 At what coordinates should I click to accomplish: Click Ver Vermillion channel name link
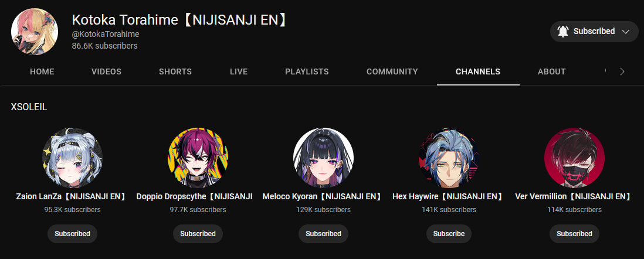pos(574,197)
